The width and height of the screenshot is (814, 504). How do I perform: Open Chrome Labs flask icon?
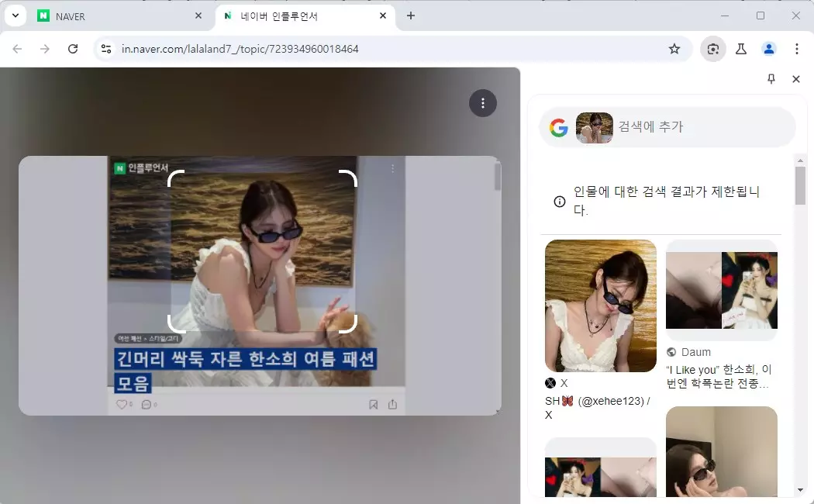[740, 48]
